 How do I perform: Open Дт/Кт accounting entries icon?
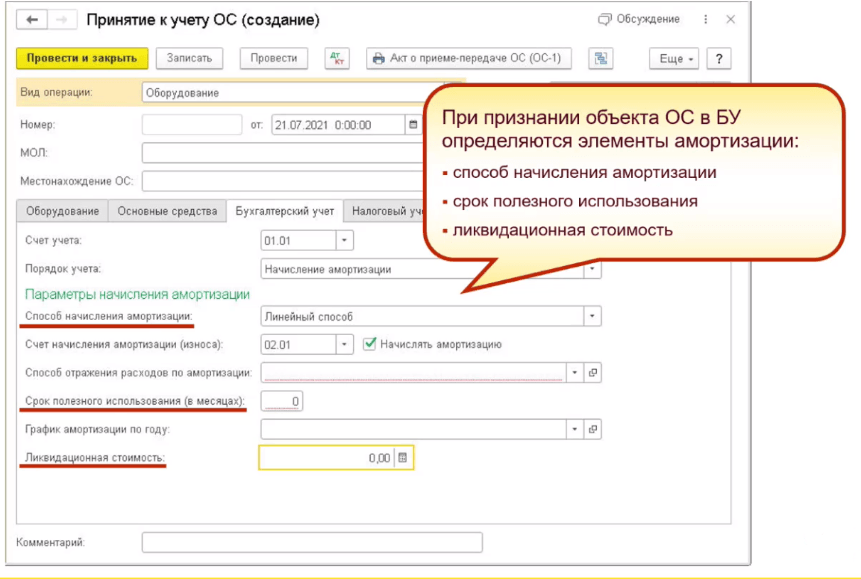point(338,58)
